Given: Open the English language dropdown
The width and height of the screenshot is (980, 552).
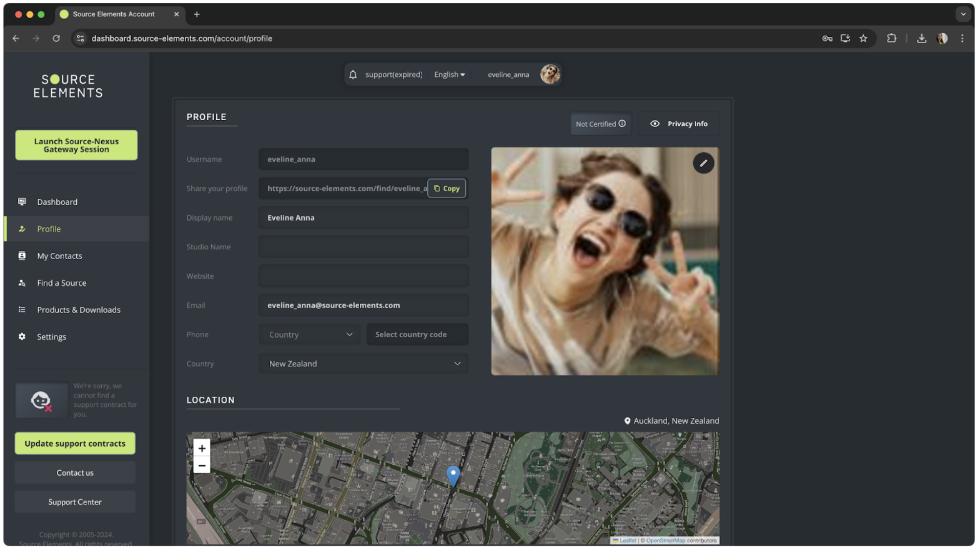Looking at the screenshot, I should click(x=449, y=74).
